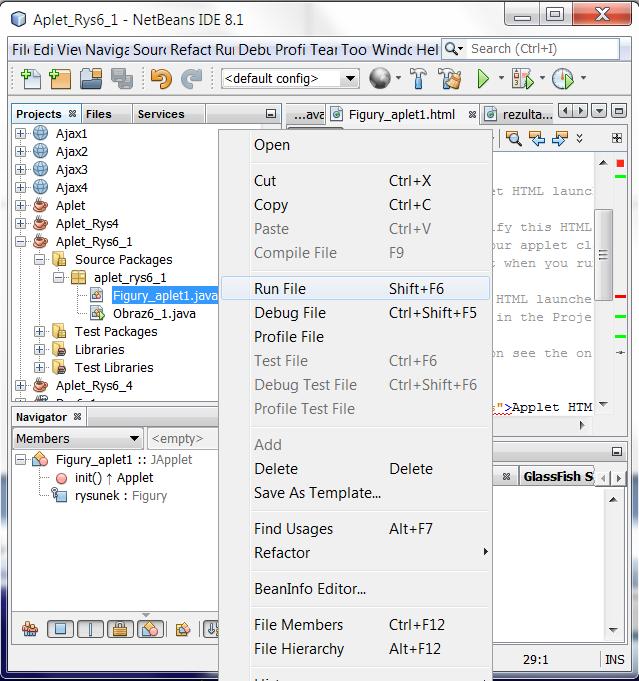The width and height of the screenshot is (639, 681).
Task: Click Navigator fully qualified names icon
Action: (183, 628)
